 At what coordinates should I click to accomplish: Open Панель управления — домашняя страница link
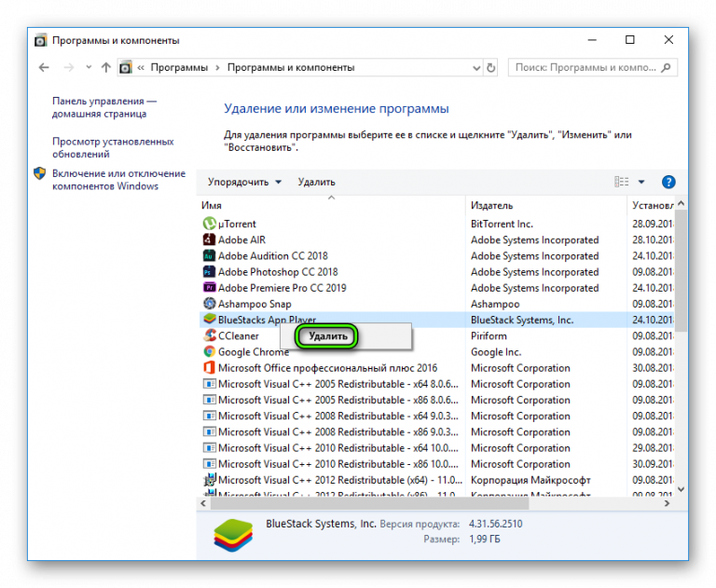point(104,107)
